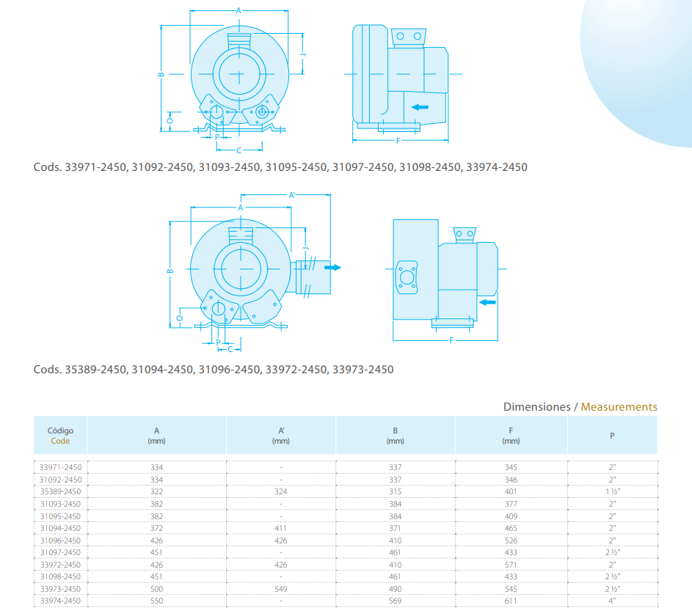Click the F dimension label in lower side-view
The width and height of the screenshot is (692, 616).
click(451, 340)
